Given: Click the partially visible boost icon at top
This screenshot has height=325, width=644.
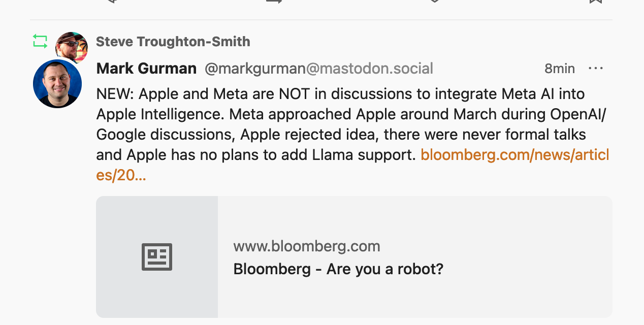Looking at the screenshot, I should (x=274, y=2).
